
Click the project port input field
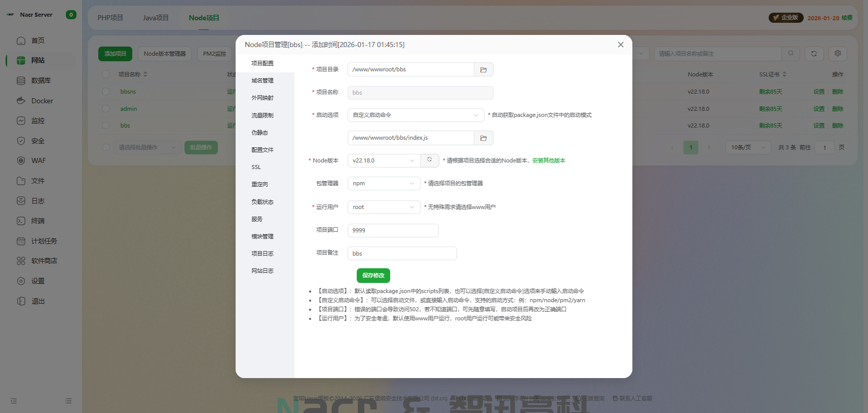[x=393, y=230]
